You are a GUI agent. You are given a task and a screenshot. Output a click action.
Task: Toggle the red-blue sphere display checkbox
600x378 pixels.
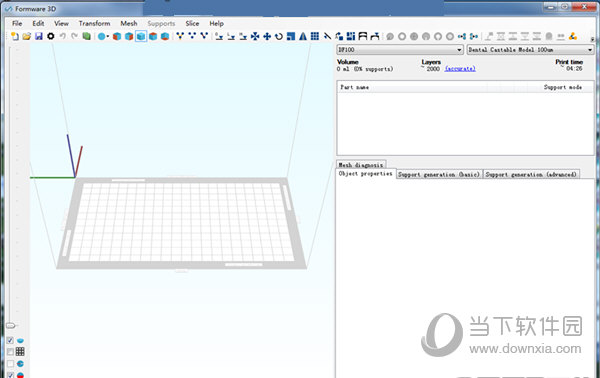tap(10, 375)
